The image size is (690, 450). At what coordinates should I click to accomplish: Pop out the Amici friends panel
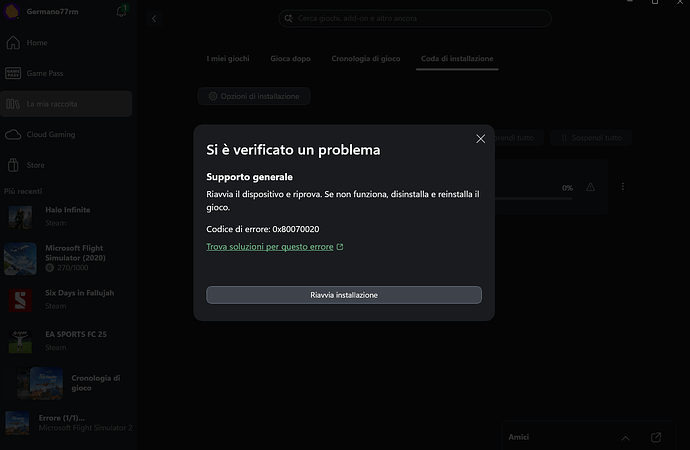click(656, 437)
